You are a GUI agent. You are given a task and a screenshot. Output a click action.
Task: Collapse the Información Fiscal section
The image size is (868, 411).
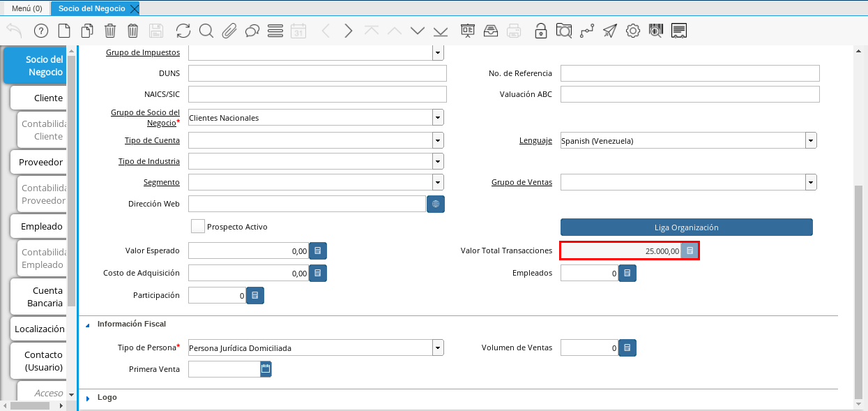click(x=88, y=324)
